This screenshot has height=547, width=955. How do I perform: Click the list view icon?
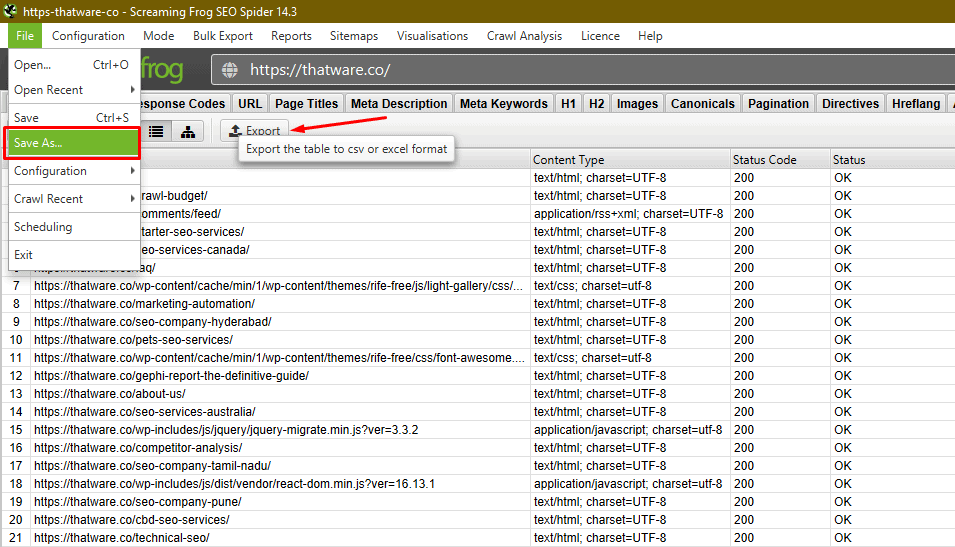pos(156,131)
